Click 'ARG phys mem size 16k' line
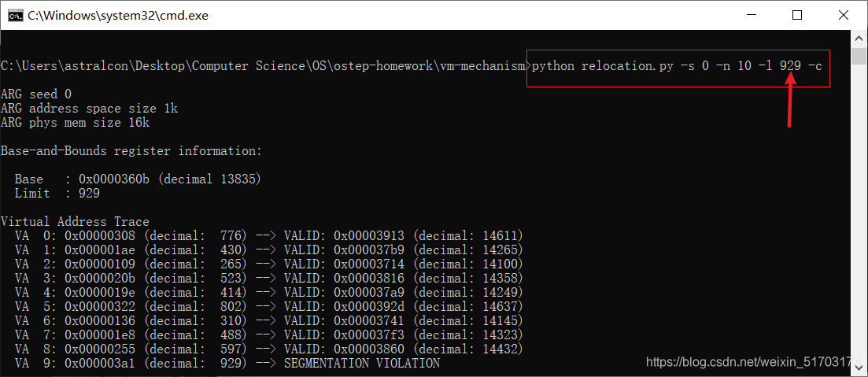This screenshot has width=868, height=377. pos(76,123)
